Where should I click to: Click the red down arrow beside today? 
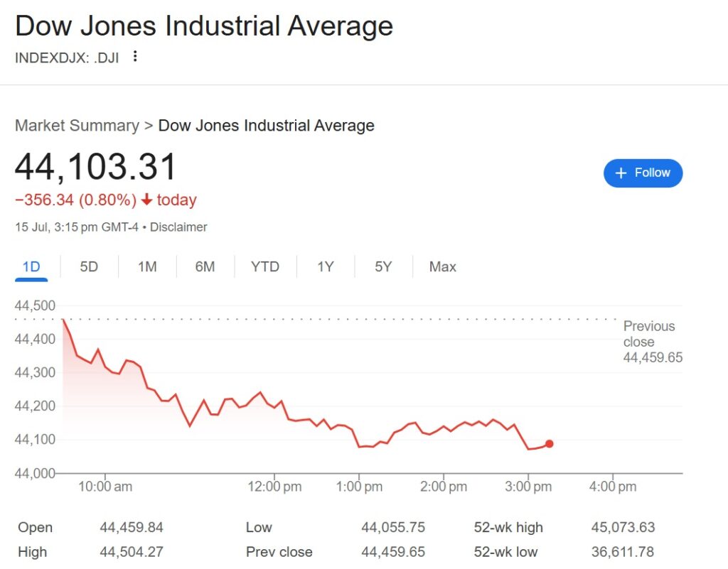click(146, 200)
